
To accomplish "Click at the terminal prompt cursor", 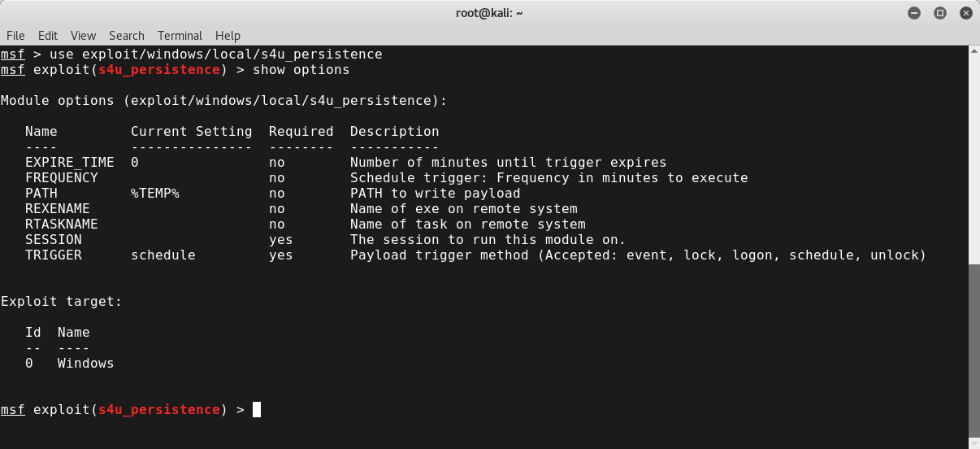I will (x=257, y=410).
